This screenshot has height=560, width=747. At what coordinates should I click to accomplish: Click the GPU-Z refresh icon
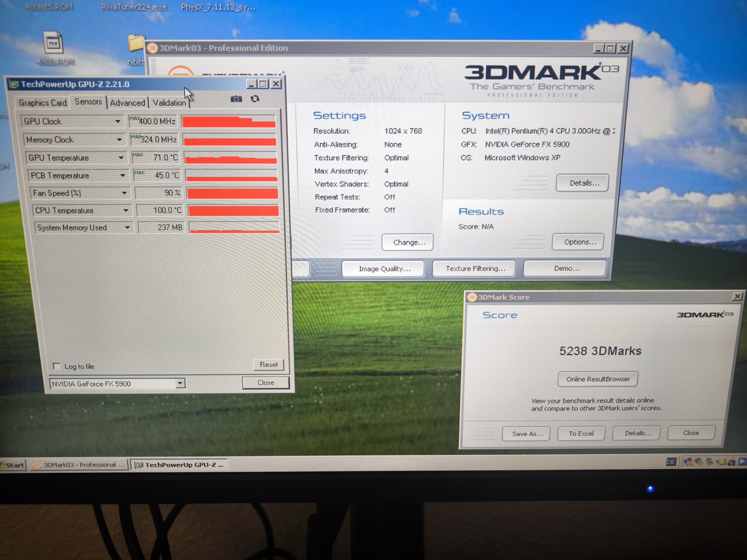(x=255, y=99)
